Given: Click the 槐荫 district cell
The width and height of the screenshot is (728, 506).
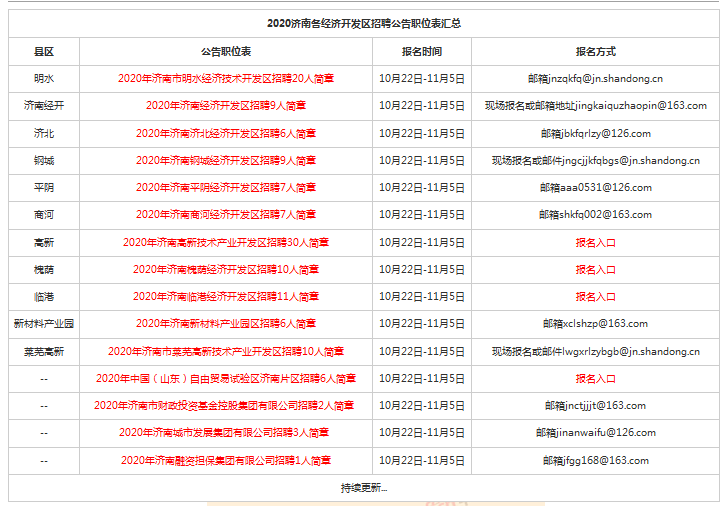Looking at the screenshot, I should [x=44, y=269].
